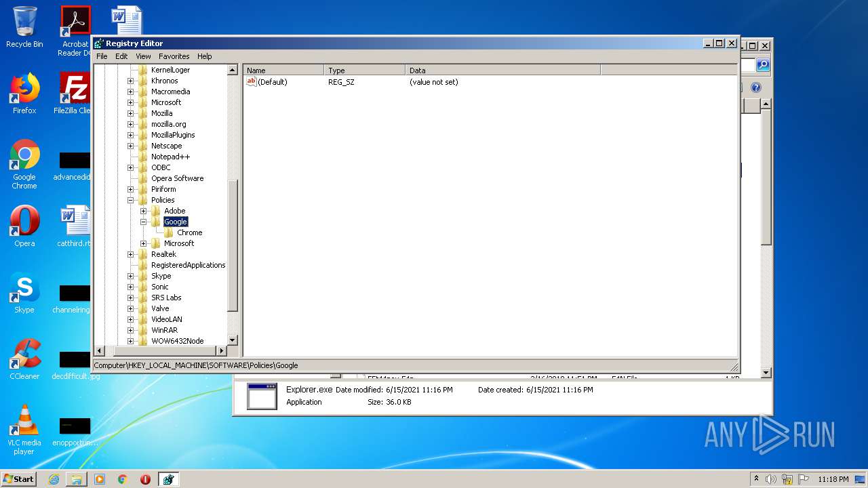Click the REG_SZ type cell
The image size is (868, 488).
[341, 82]
